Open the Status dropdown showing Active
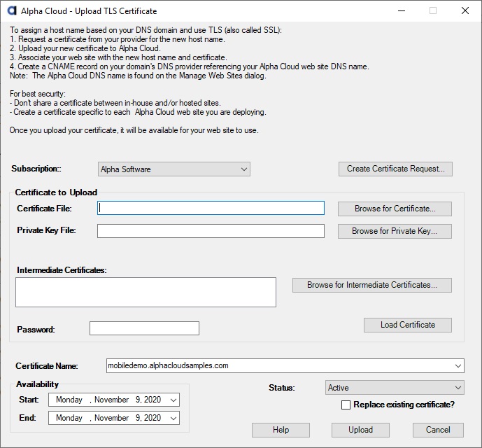This screenshot has height=448, width=482. (395, 388)
